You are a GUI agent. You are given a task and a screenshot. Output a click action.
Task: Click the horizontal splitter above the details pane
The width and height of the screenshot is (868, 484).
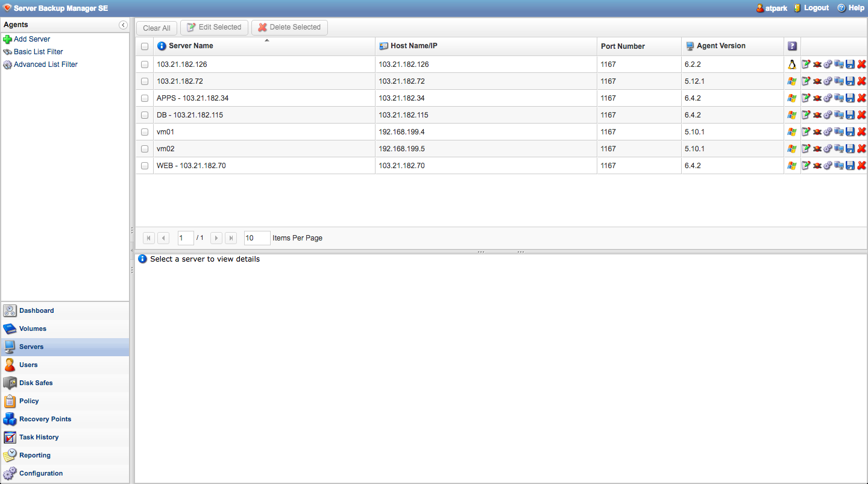500,251
